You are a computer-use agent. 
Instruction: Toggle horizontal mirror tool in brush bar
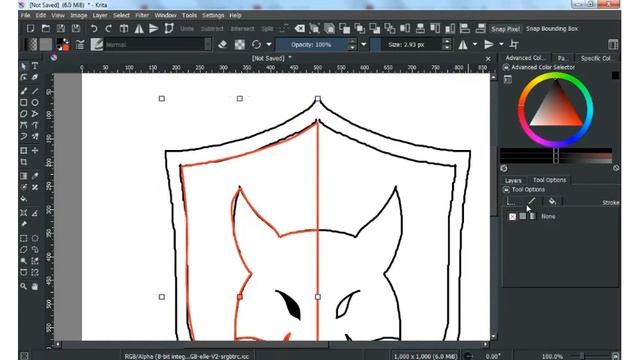click(x=463, y=44)
